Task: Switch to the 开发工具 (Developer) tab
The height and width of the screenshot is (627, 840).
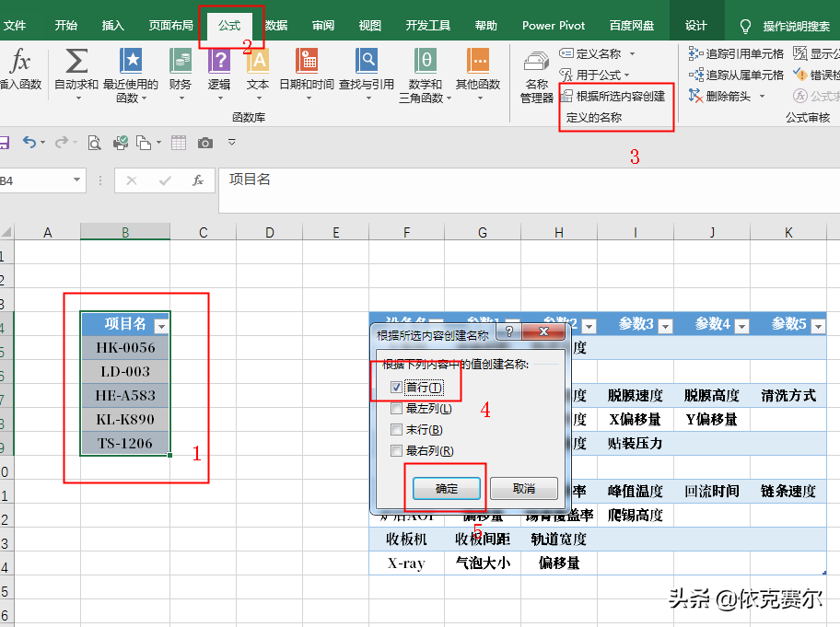Action: 427,25
